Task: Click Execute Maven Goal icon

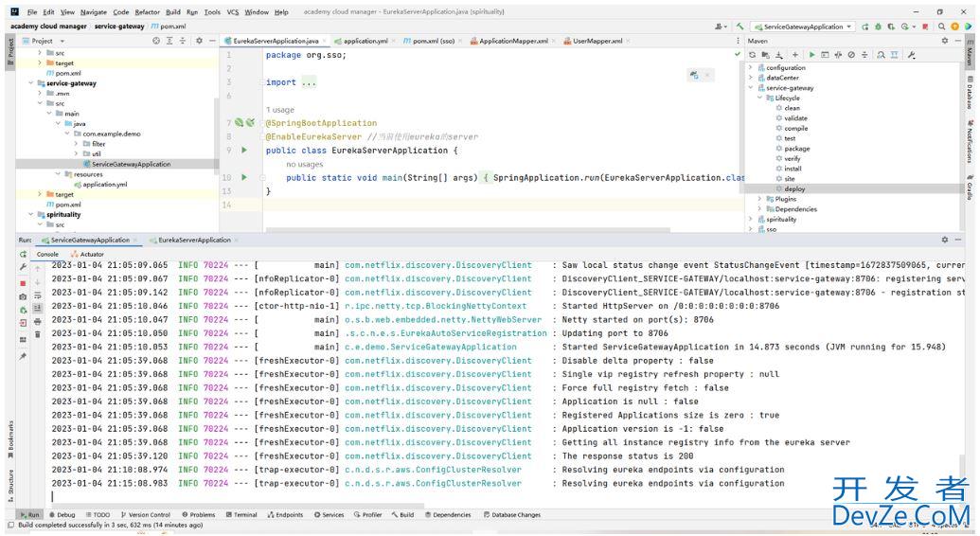Action: [x=825, y=55]
